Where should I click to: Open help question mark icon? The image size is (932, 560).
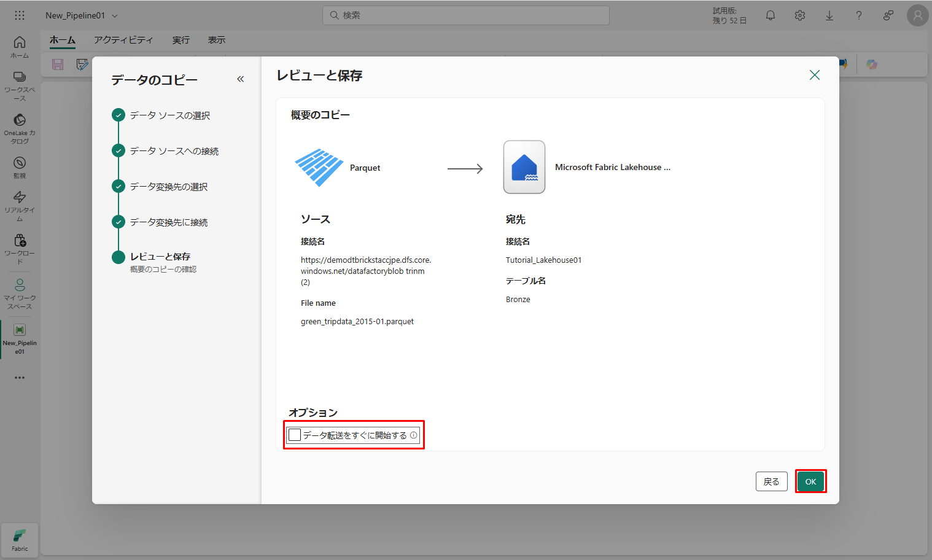859,15
